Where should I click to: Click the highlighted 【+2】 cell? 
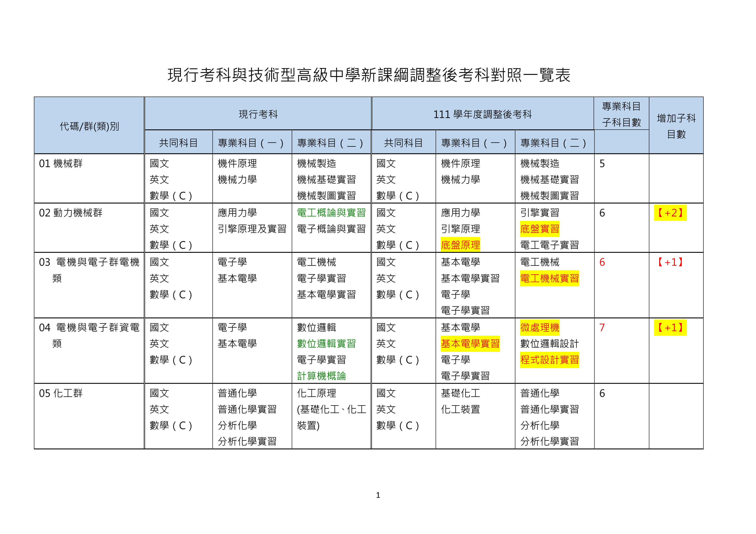pos(670,213)
